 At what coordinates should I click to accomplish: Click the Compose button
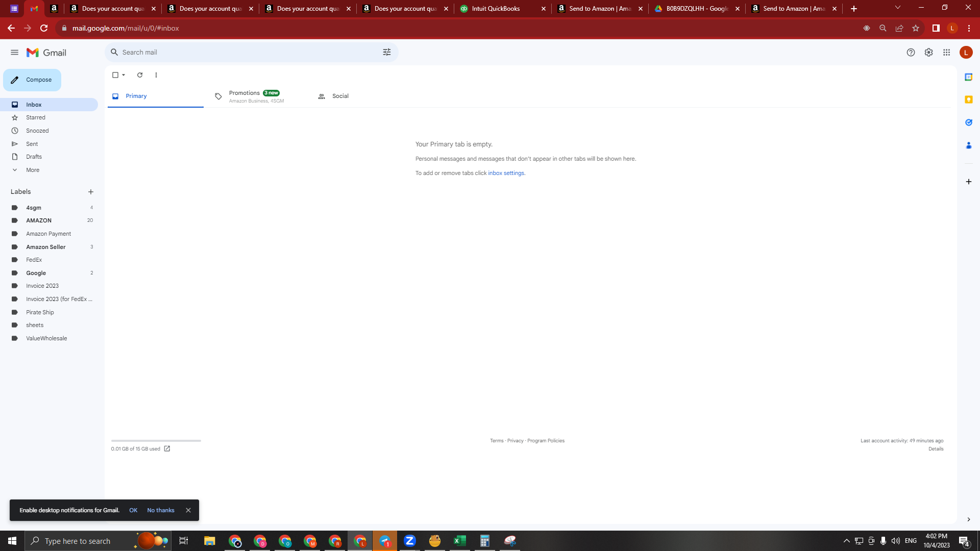pos(32,80)
